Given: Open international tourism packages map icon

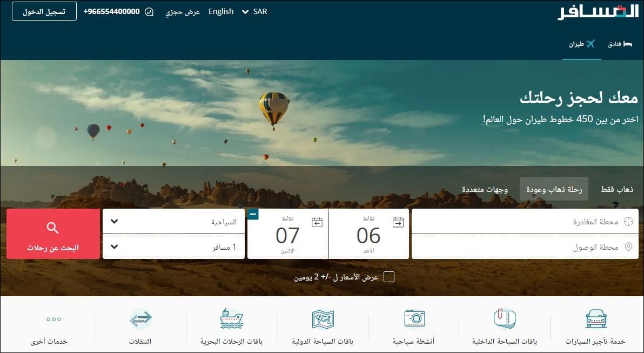Looking at the screenshot, I should [323, 319].
